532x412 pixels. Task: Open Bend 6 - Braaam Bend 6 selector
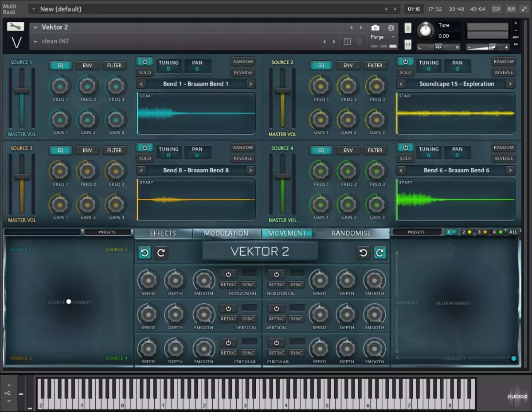[x=457, y=170]
